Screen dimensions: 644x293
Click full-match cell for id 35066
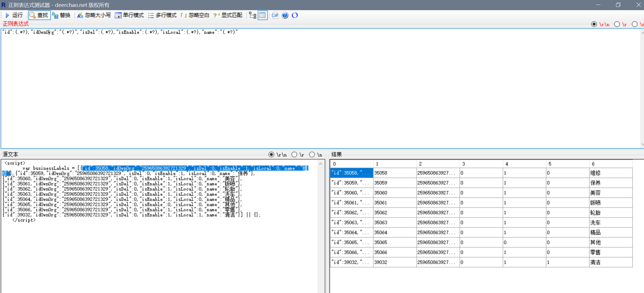(351, 252)
